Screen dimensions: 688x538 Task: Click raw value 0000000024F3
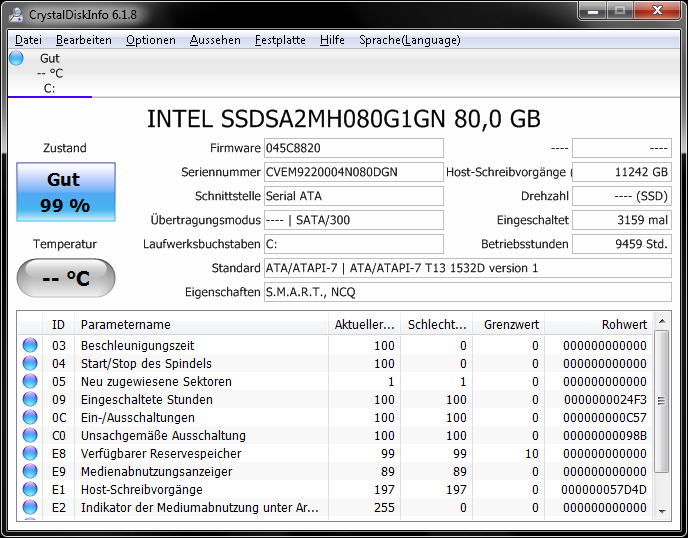point(605,400)
